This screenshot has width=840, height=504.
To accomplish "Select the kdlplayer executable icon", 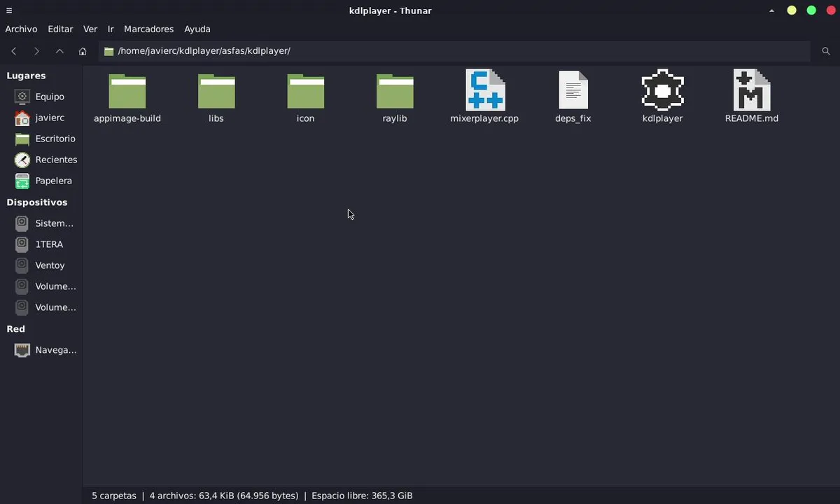I will tap(662, 90).
